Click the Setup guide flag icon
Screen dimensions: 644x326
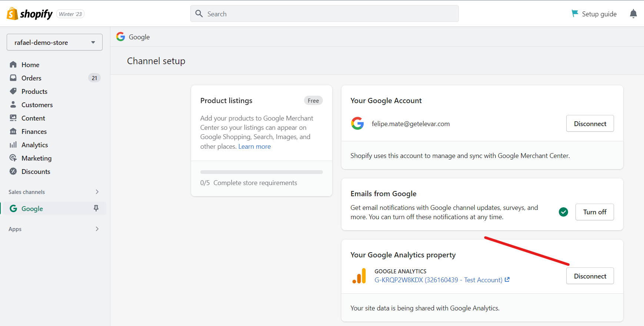(x=575, y=14)
